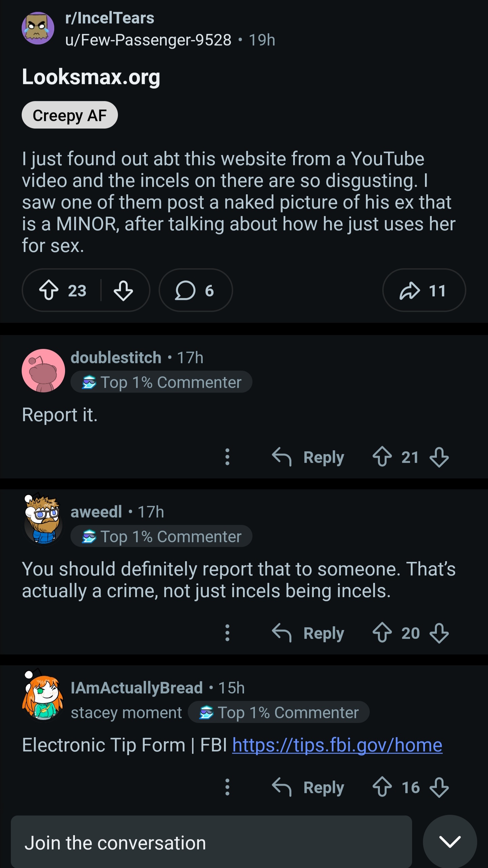Open the three-dot menu on aweedl's comment

coord(227,633)
